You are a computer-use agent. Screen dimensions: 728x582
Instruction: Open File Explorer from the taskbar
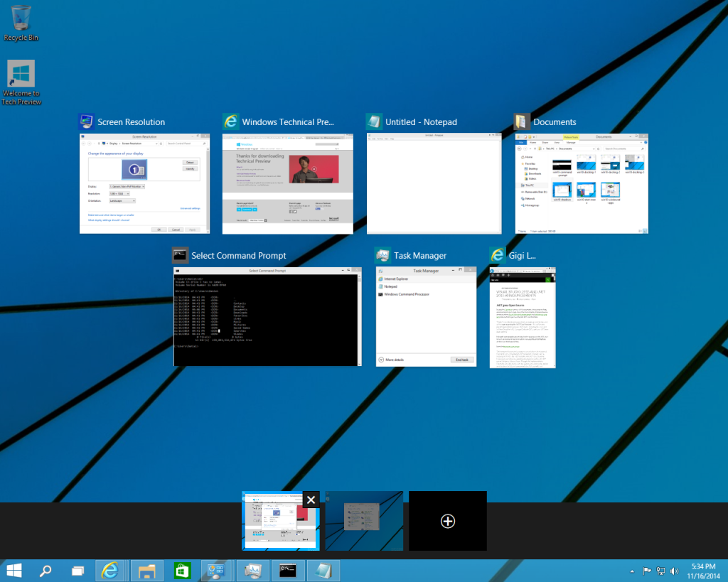tap(146, 571)
